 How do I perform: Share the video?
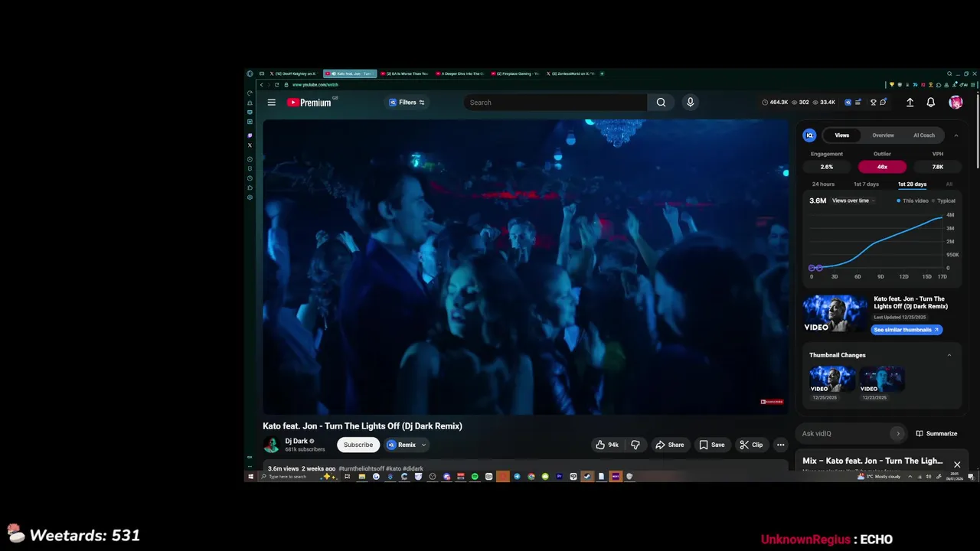tap(669, 445)
